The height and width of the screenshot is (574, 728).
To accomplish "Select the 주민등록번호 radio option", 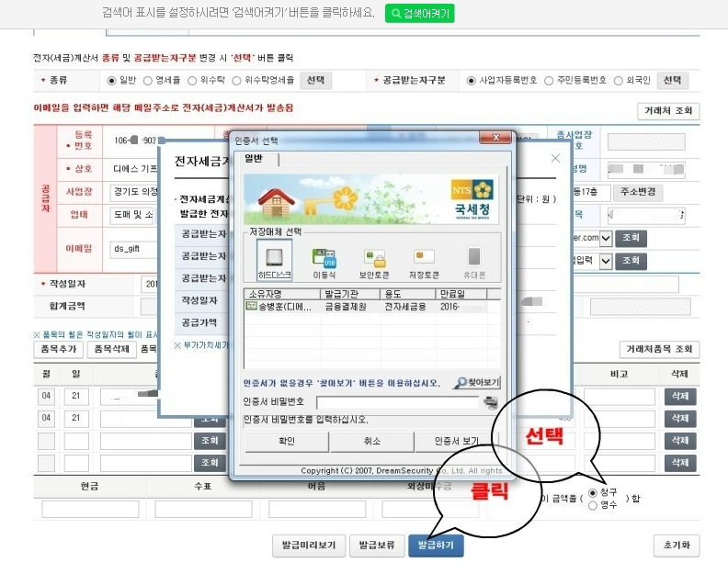I will (550, 81).
